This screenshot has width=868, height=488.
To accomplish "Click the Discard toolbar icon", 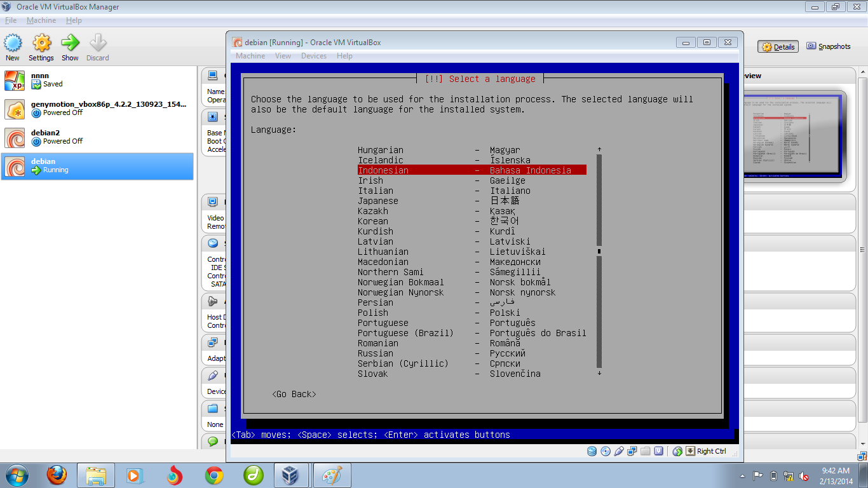I will (x=98, y=43).
